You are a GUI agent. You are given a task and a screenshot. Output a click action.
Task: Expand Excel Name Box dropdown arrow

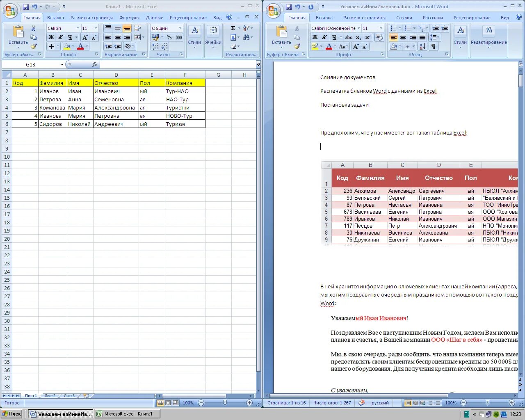[62, 64]
